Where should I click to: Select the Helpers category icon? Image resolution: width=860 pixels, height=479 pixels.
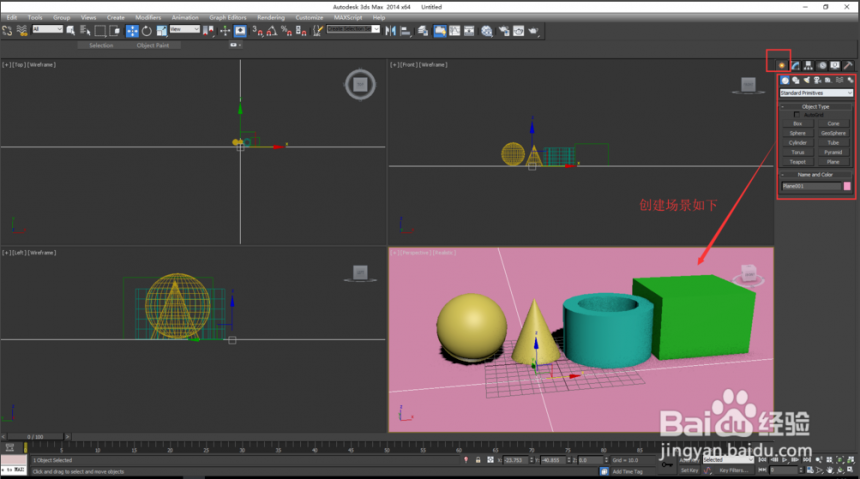tap(828, 80)
